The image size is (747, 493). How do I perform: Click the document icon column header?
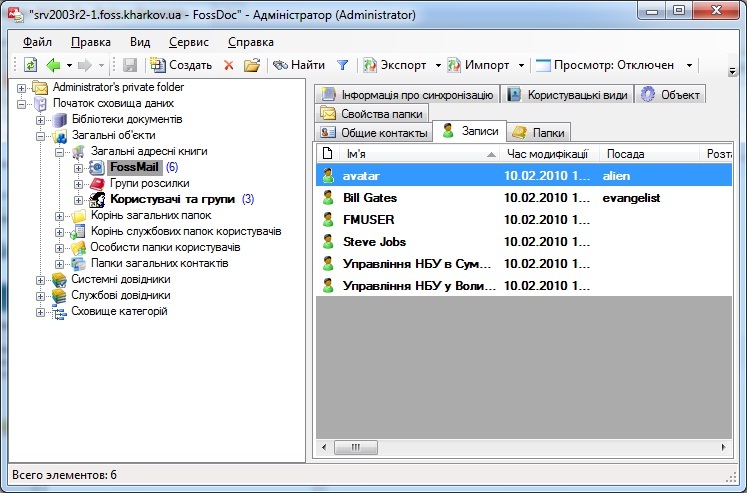pyautogui.click(x=327, y=153)
